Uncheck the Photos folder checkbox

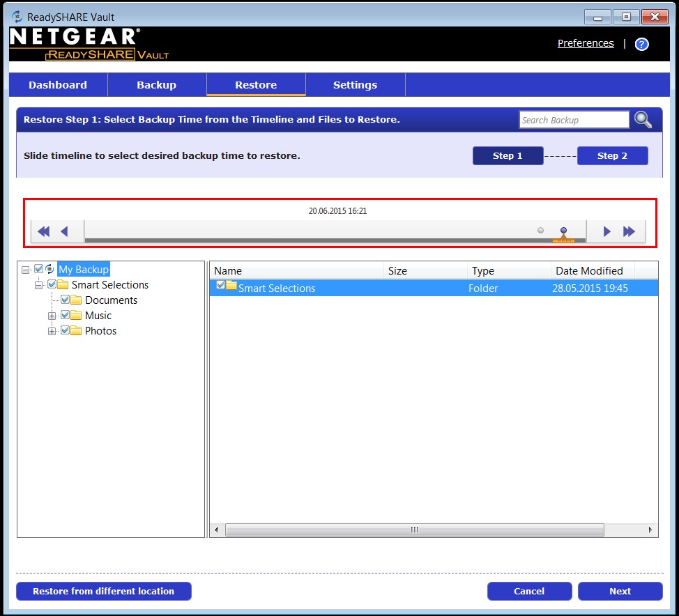(x=66, y=330)
